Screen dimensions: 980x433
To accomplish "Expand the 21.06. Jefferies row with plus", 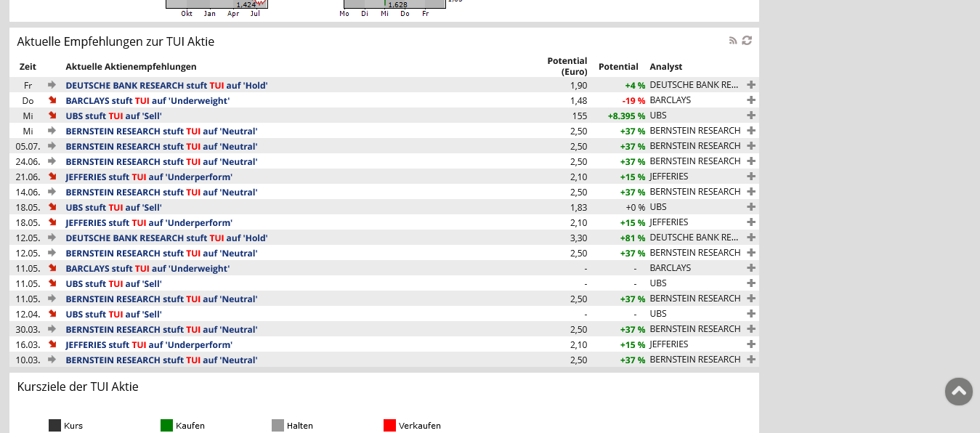I will (x=751, y=177).
